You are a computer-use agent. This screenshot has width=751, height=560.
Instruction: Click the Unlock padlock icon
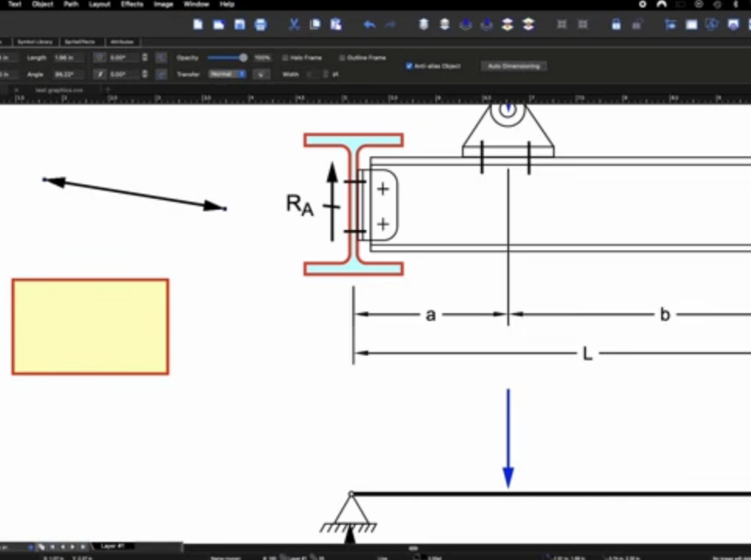coord(637,24)
